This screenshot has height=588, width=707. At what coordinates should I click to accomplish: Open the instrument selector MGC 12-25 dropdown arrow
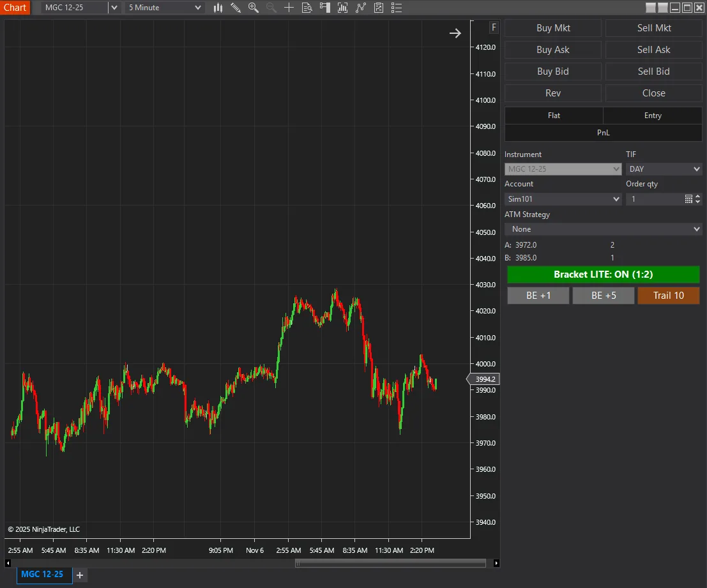(x=114, y=8)
